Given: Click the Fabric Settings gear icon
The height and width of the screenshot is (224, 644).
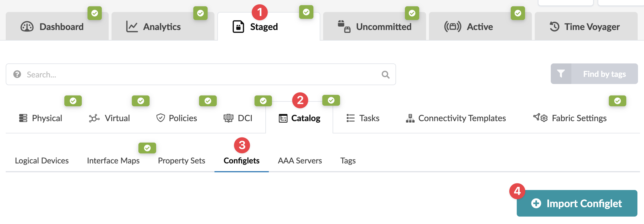Looking at the screenshot, I should (x=540, y=118).
